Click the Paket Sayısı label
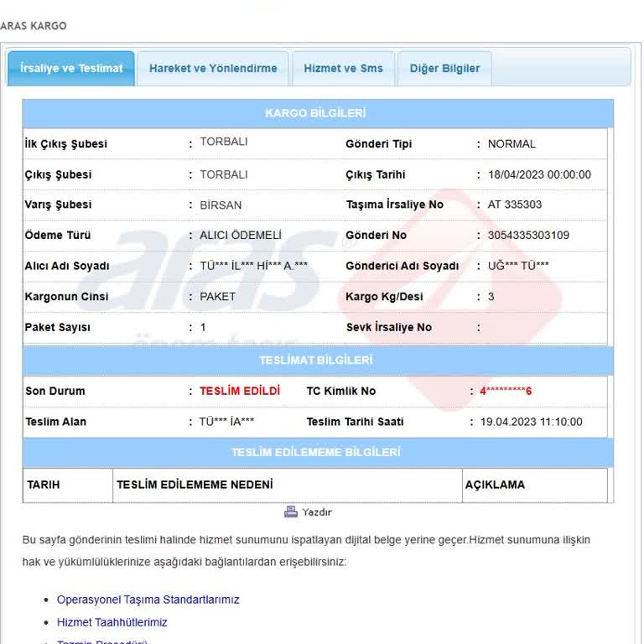 pos(58,327)
